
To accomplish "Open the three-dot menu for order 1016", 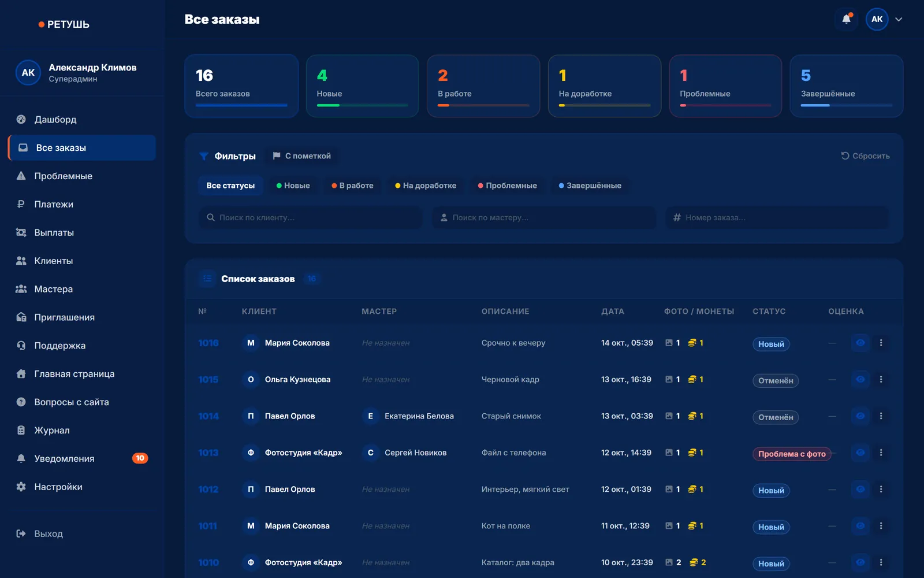I will [x=881, y=343].
